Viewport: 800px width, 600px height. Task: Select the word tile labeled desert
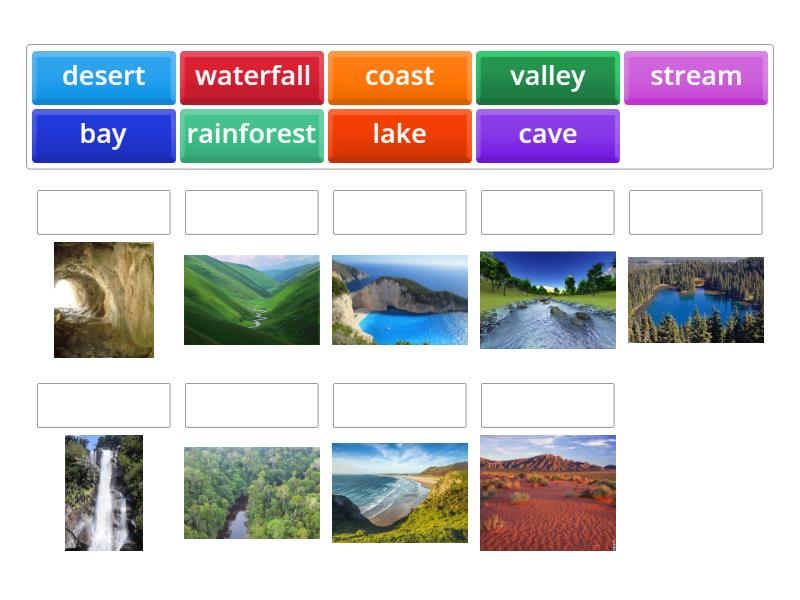pos(101,76)
